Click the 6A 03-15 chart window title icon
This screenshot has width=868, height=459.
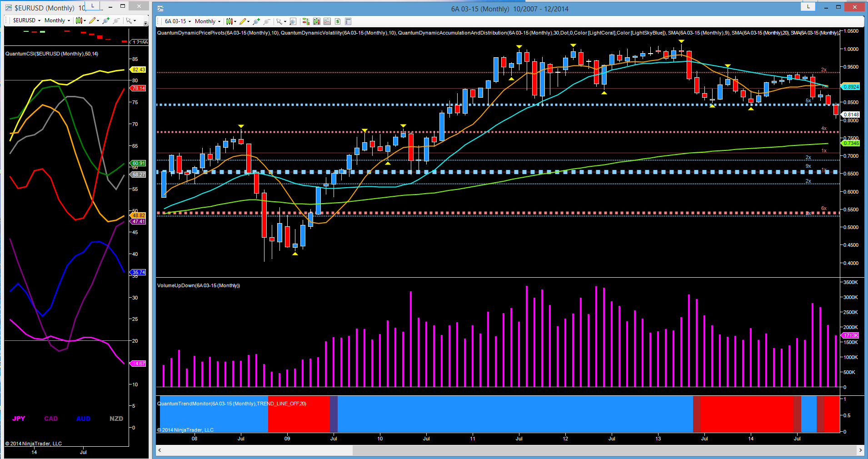160,9
